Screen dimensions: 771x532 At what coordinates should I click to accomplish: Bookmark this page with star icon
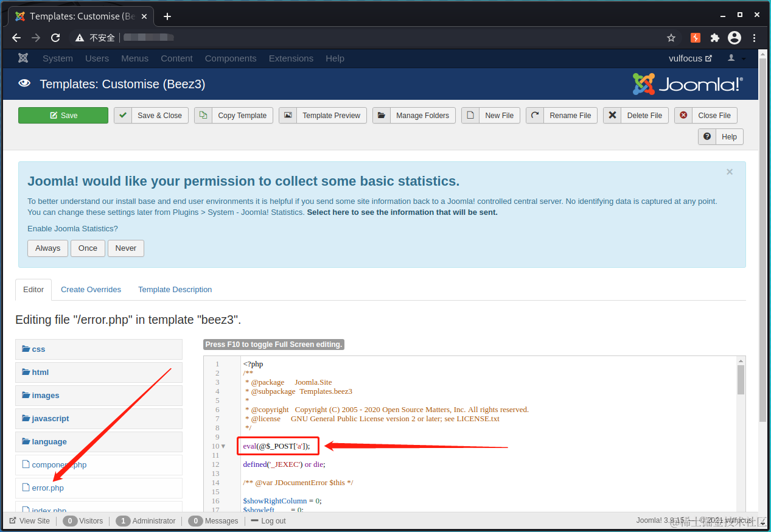pyautogui.click(x=671, y=38)
